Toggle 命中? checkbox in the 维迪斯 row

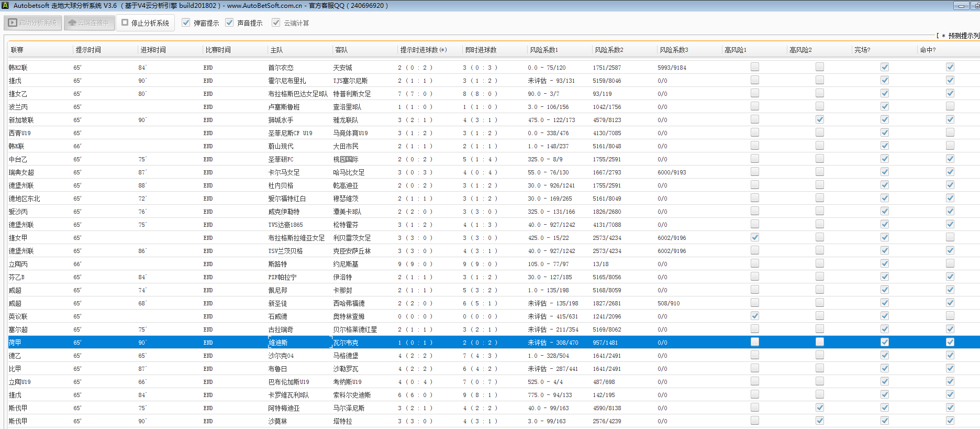(950, 342)
